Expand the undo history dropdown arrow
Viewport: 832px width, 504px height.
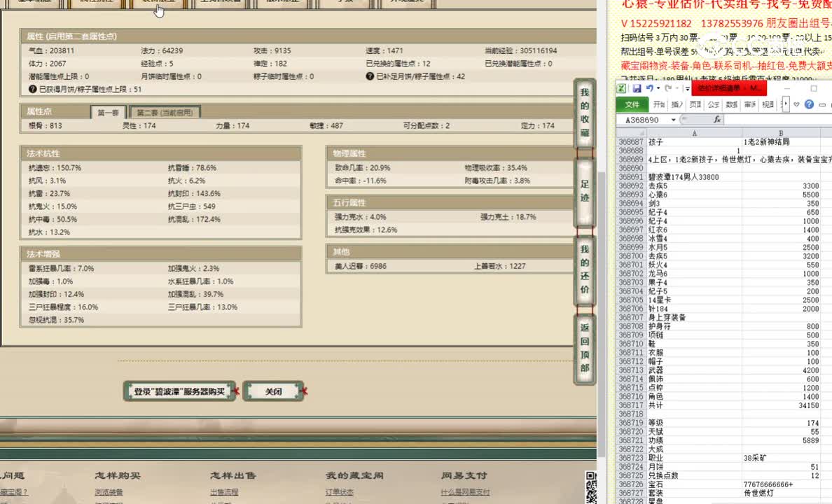tap(658, 88)
